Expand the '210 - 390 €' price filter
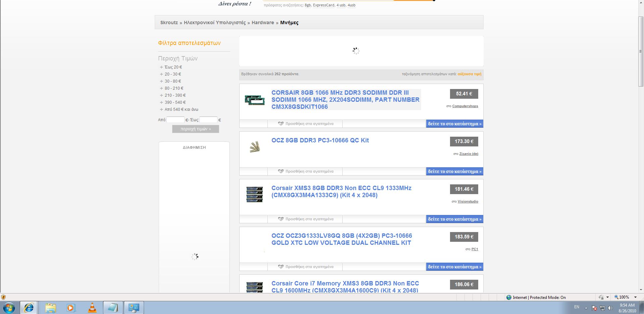Screen dimensions: 644x314 tap(173, 95)
